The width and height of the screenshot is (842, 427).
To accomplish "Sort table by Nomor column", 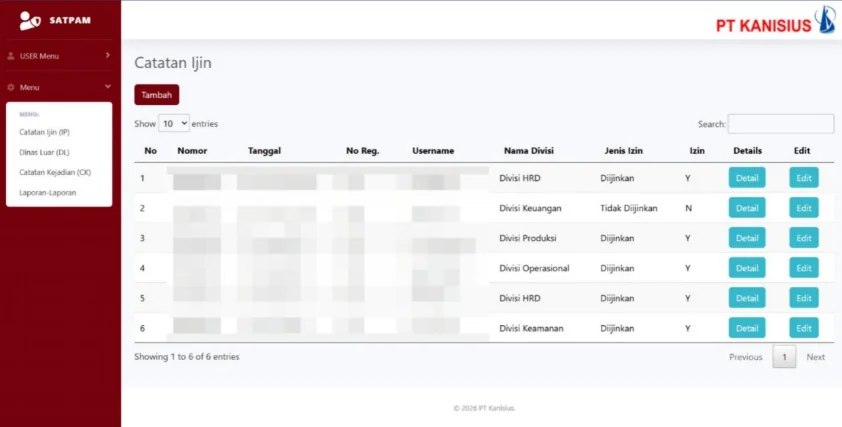I will click(192, 151).
